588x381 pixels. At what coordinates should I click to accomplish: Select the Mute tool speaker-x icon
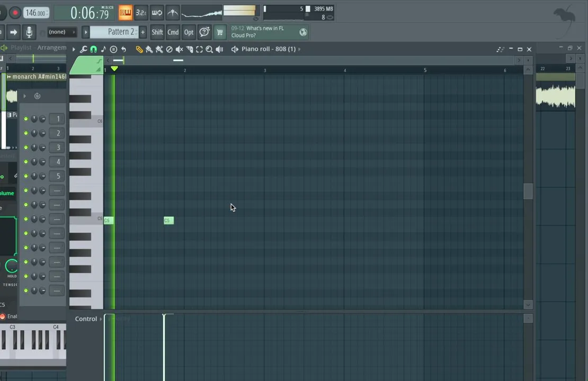[x=179, y=49]
